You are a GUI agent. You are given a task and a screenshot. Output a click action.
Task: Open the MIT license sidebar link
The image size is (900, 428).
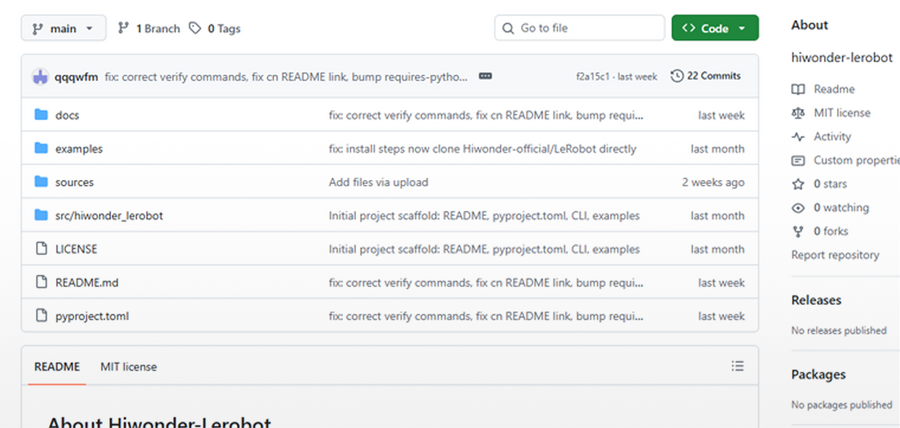pos(842,113)
